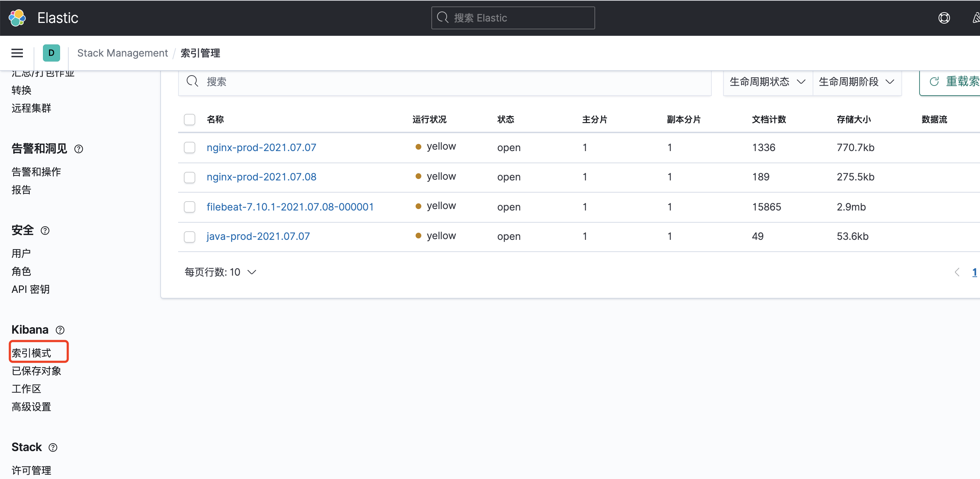Open 转换 in the sidebar

[21, 90]
